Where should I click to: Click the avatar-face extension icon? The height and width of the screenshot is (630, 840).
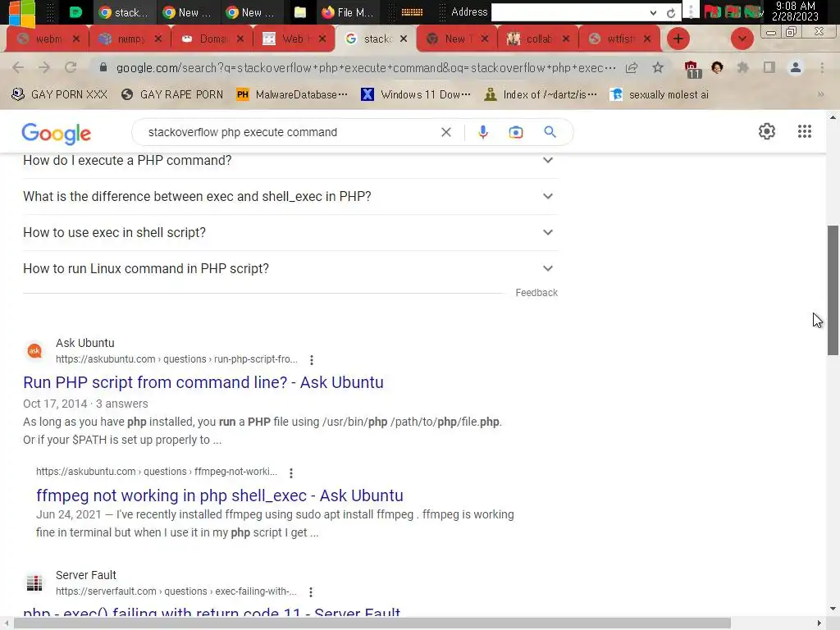[717, 67]
